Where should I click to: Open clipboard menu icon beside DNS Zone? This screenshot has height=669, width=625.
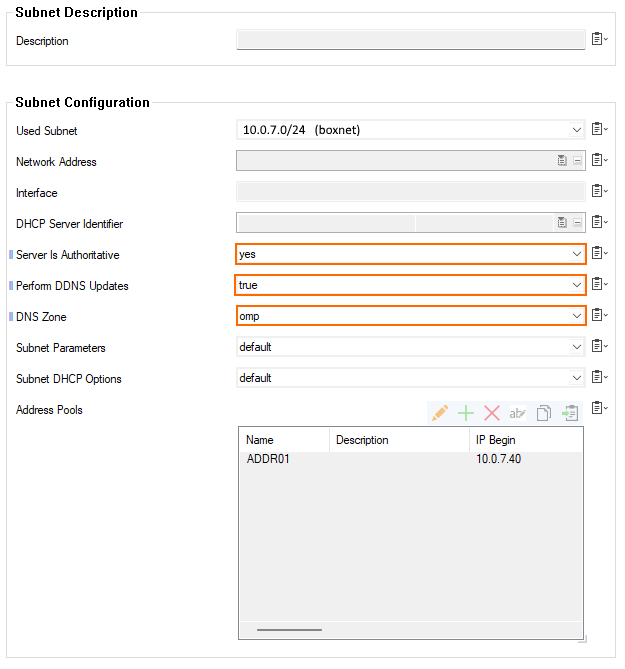pyautogui.click(x=599, y=315)
